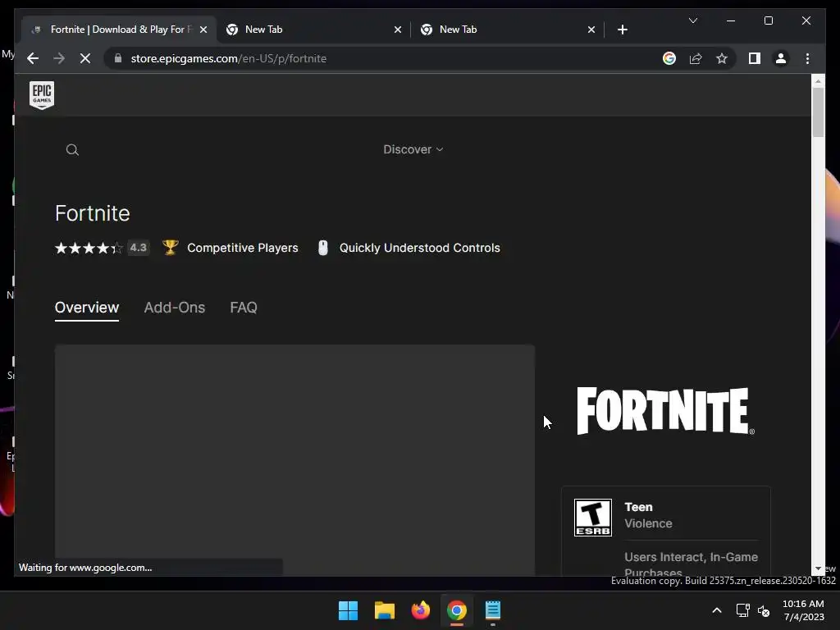840x630 pixels.
Task: Select the Overview tab
Action: pyautogui.click(x=87, y=308)
